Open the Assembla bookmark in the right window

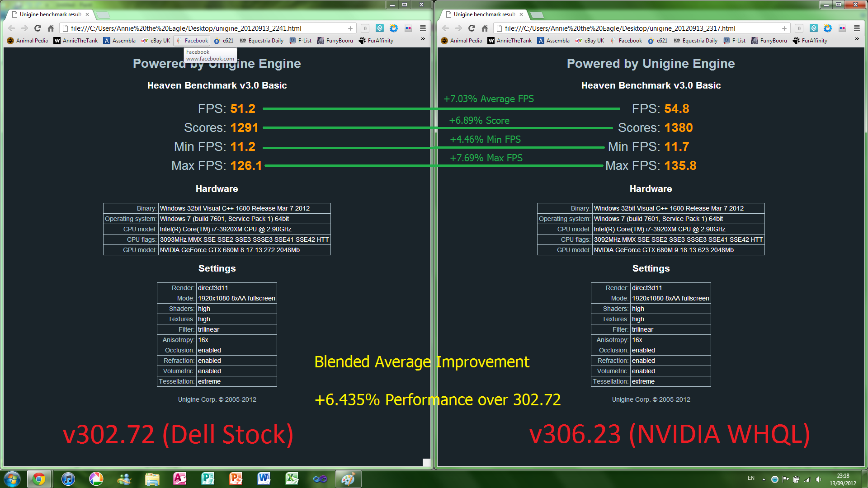point(553,41)
